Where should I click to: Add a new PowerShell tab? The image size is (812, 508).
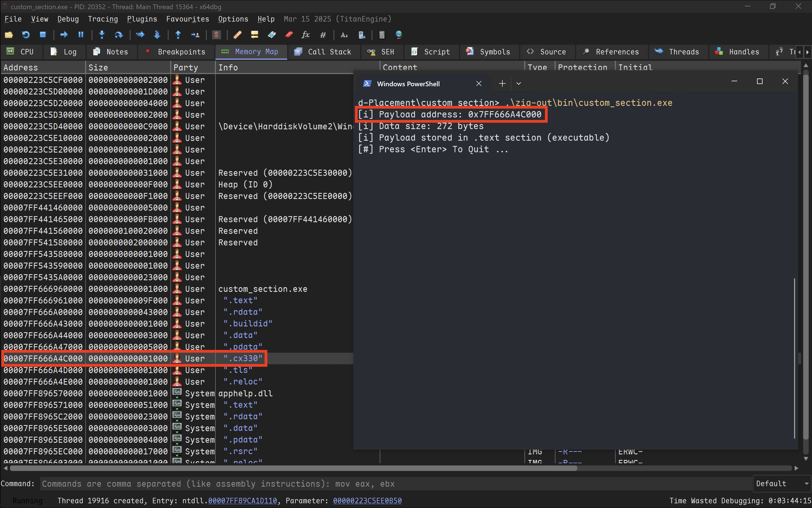(x=502, y=83)
